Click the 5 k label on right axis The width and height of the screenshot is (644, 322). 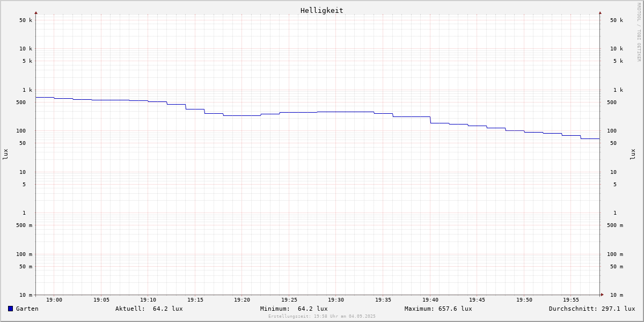(x=618, y=61)
